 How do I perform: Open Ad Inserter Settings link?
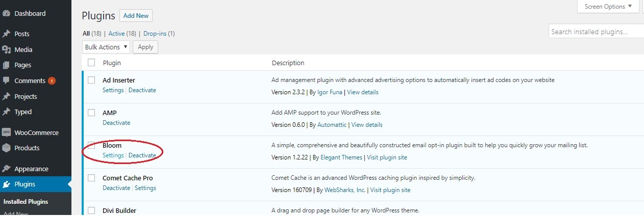113,90
